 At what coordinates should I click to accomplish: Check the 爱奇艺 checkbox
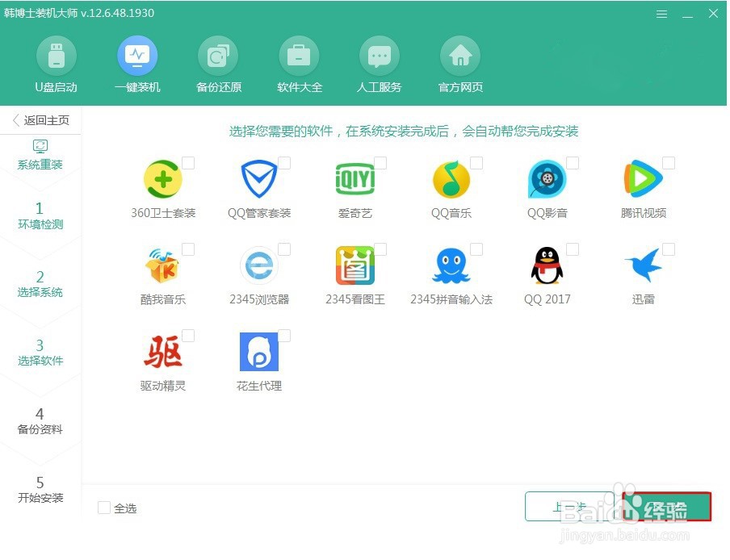[x=380, y=163]
